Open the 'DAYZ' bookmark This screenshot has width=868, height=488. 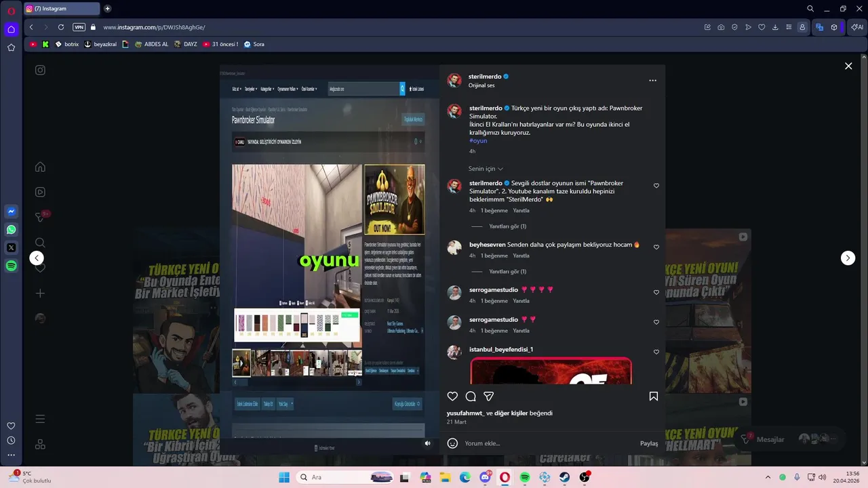(x=185, y=44)
